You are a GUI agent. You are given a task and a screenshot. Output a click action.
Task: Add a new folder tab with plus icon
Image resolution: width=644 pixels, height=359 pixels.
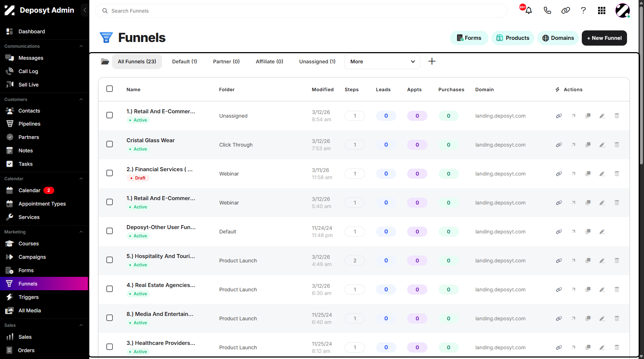(432, 61)
